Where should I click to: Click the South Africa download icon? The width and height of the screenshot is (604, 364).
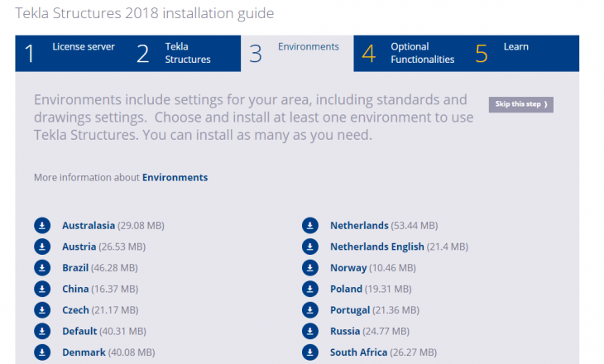pyautogui.click(x=310, y=352)
